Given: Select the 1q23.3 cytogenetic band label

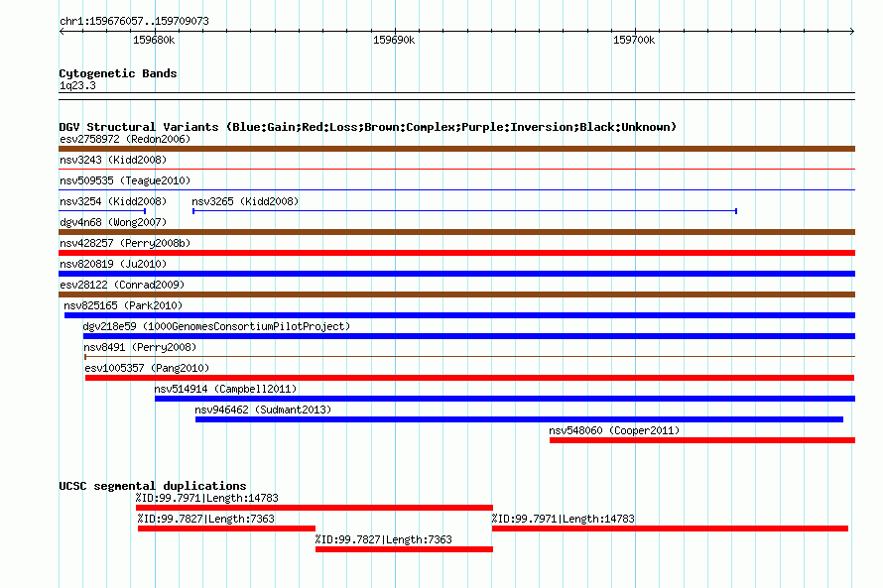Looking at the screenshot, I should click(77, 85).
